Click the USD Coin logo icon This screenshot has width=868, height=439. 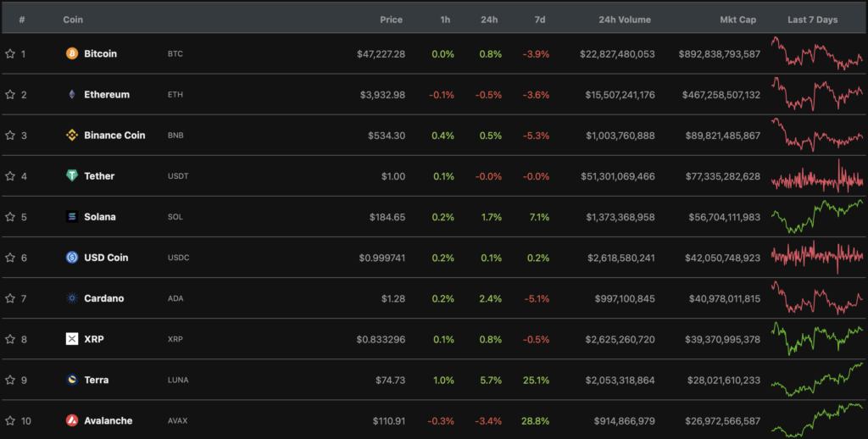[x=72, y=257]
